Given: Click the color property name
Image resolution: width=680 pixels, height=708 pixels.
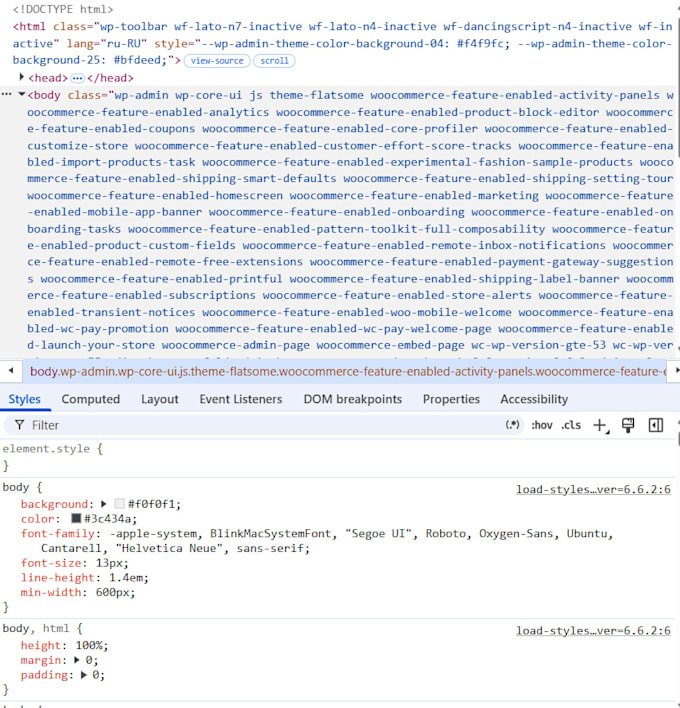Looking at the screenshot, I should pos(38,518).
